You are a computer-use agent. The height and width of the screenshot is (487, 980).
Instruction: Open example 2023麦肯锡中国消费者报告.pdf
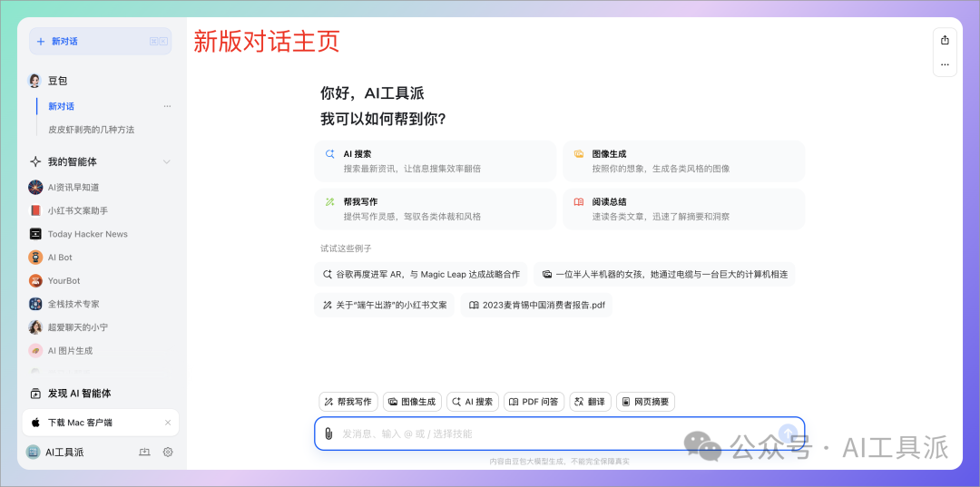(x=536, y=306)
